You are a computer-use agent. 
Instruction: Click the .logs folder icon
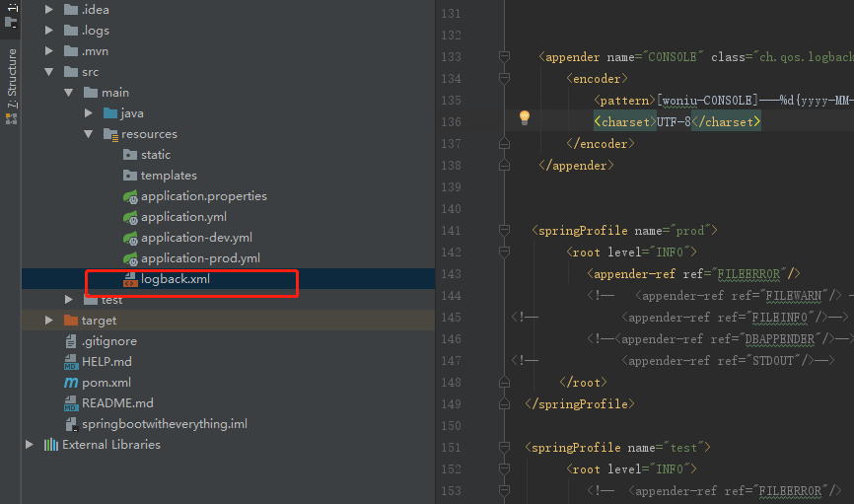(x=71, y=31)
